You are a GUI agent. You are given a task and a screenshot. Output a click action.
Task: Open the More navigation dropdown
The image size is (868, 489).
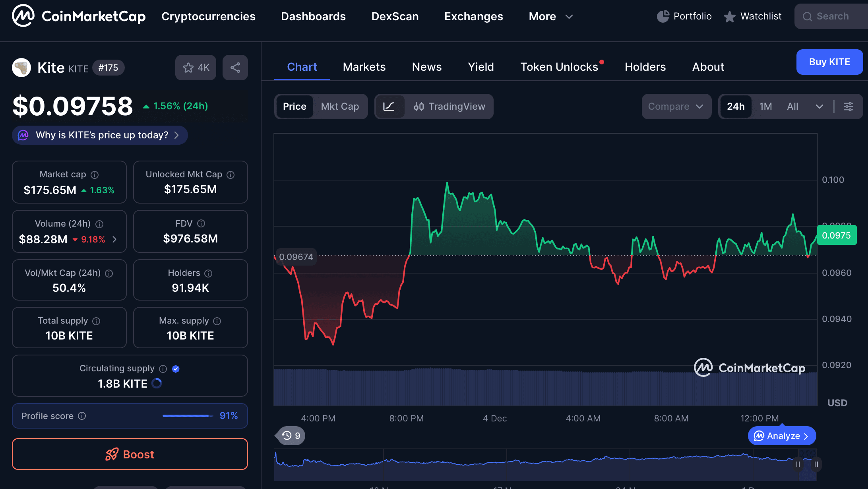tap(550, 16)
